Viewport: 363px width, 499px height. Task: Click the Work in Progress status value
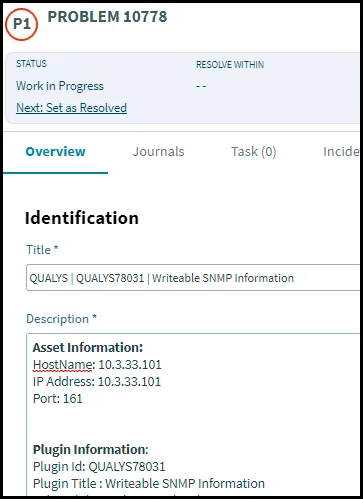point(60,86)
